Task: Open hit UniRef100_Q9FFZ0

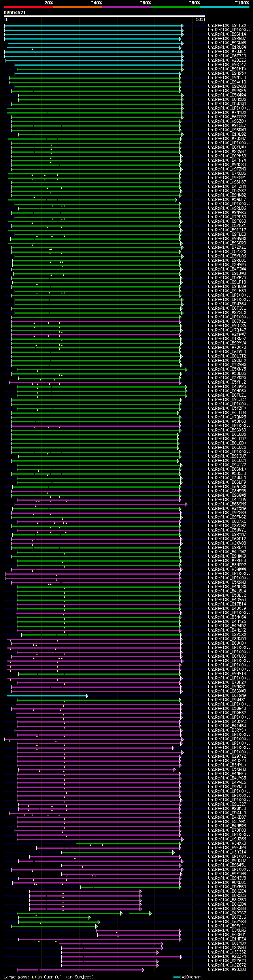Action: coord(227,26)
